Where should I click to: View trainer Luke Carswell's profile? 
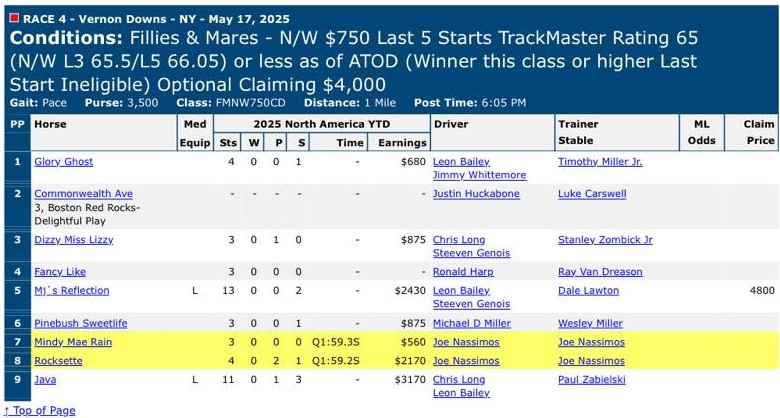(x=591, y=194)
